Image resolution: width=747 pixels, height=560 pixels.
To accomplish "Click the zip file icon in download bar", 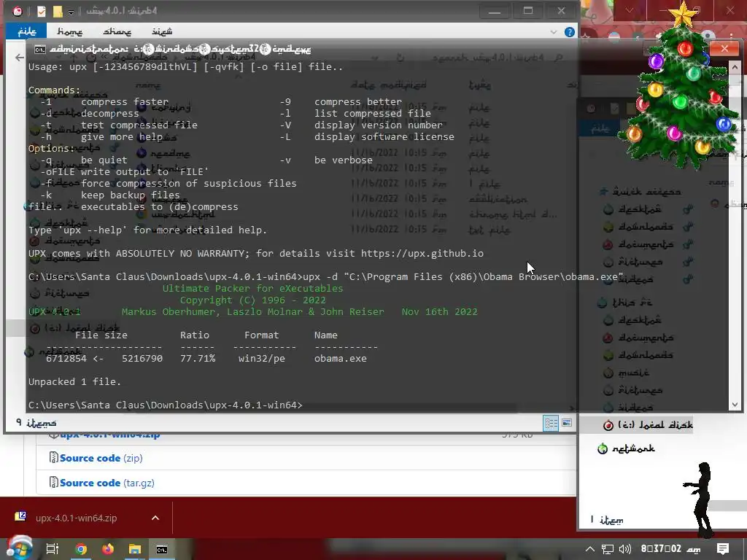I will (20, 516).
